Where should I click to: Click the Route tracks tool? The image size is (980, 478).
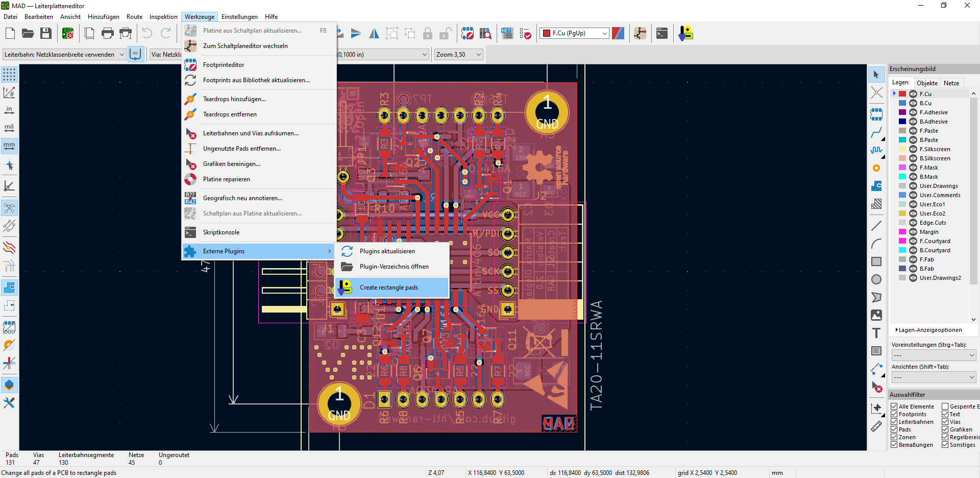click(876, 133)
